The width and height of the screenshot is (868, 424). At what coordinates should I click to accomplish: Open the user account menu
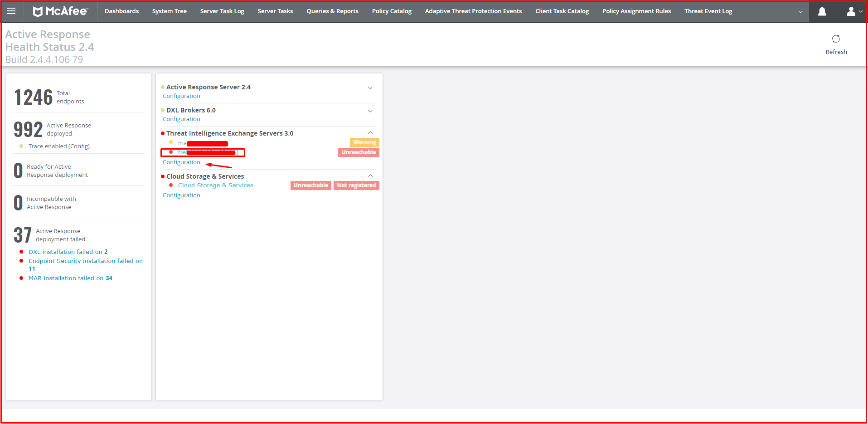[854, 11]
